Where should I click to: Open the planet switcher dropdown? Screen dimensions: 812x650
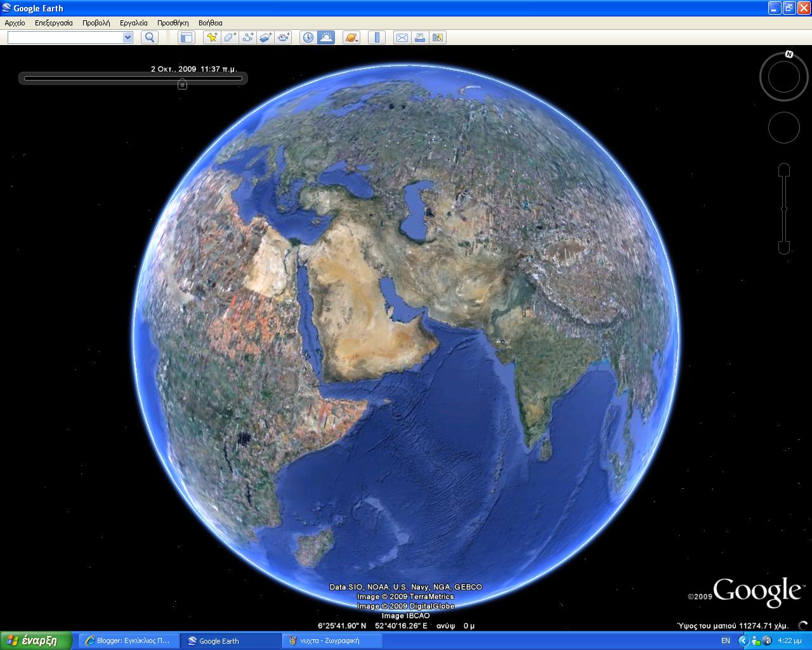click(351, 37)
